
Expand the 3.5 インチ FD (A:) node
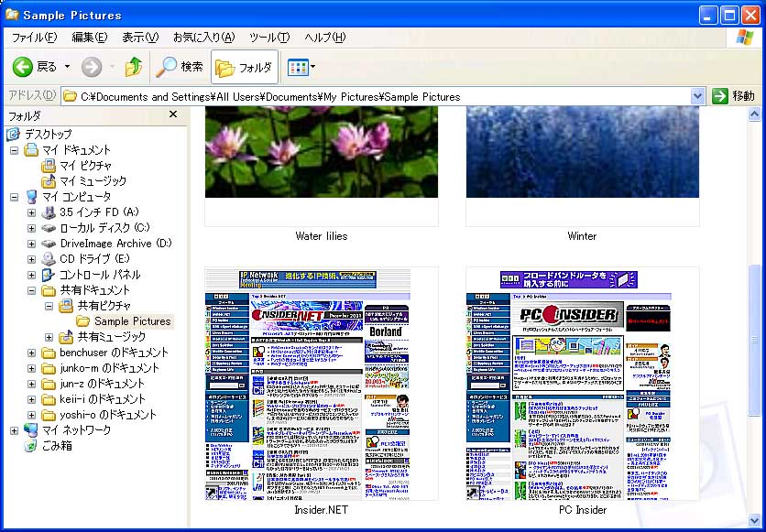coord(32,212)
